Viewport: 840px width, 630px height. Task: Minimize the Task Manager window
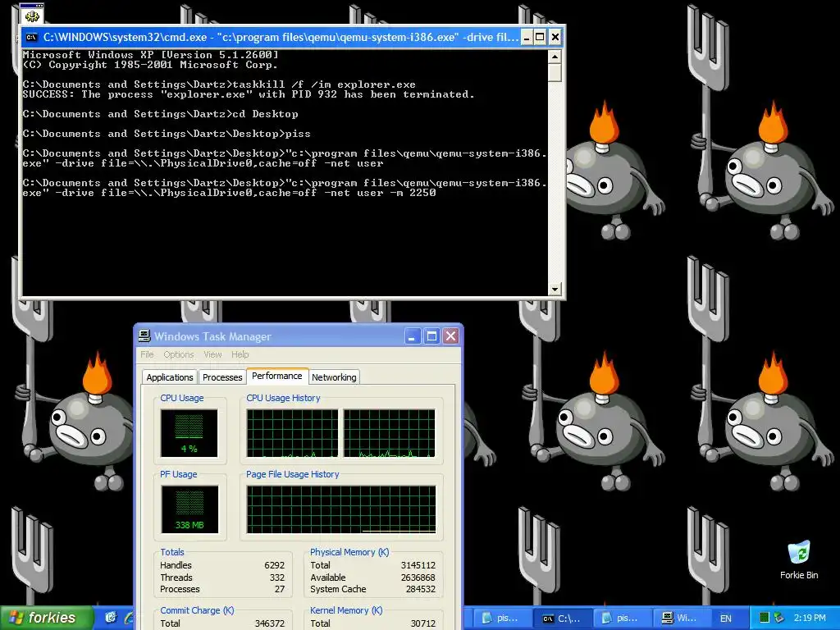(412, 336)
